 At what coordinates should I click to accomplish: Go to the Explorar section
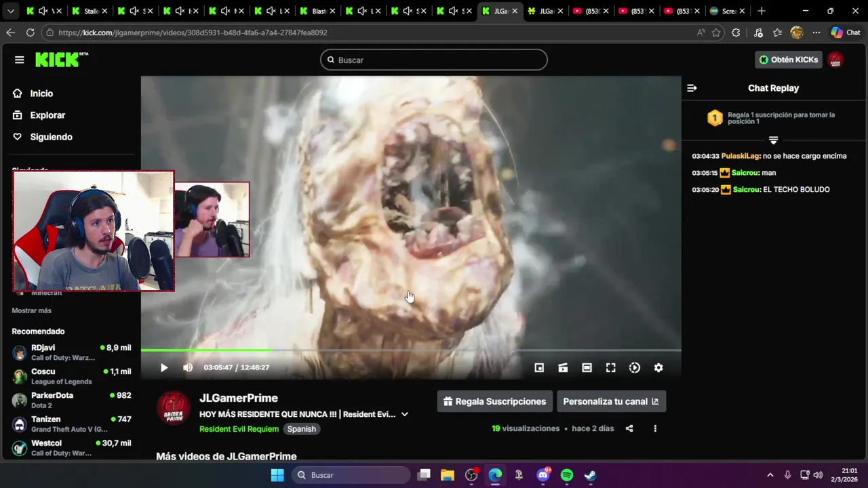pyautogui.click(x=47, y=115)
